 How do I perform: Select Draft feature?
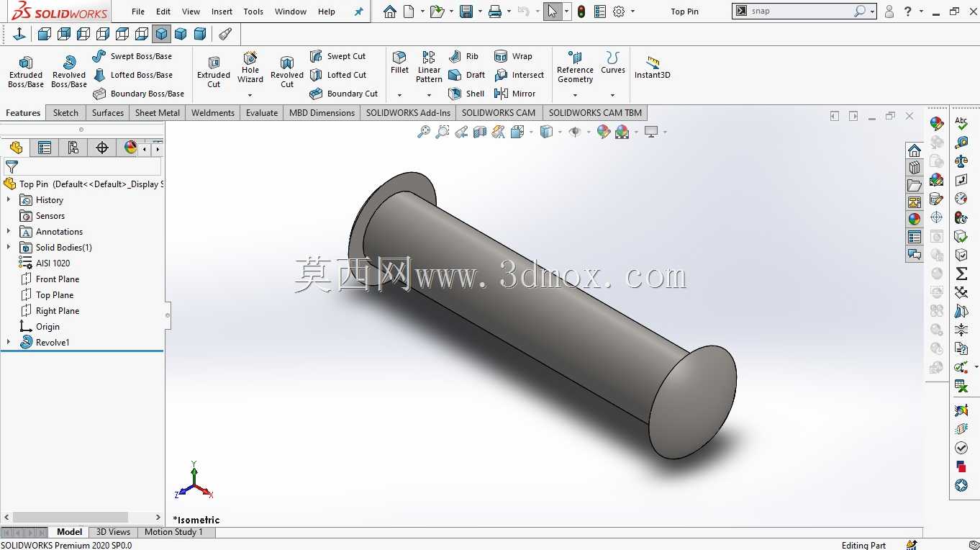coord(466,75)
